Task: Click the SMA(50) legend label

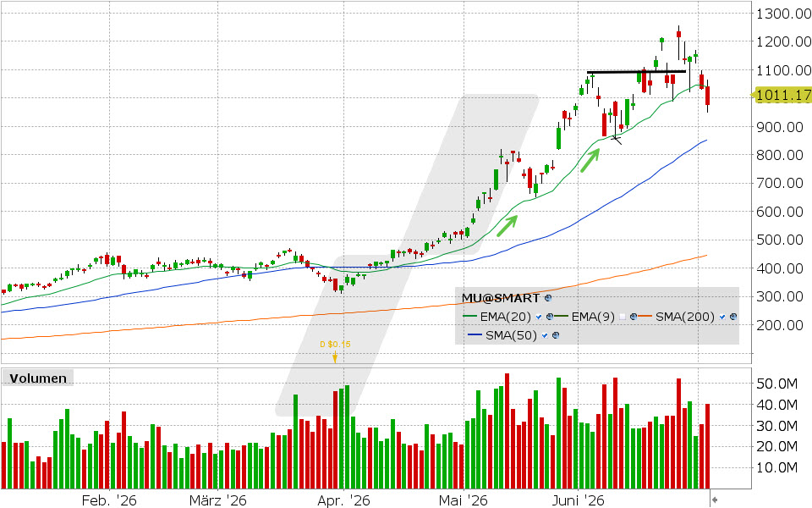Action: [511, 335]
